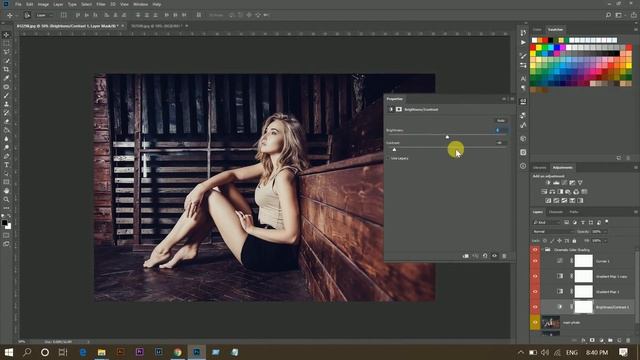Switch to the Channels tab

[556, 212]
